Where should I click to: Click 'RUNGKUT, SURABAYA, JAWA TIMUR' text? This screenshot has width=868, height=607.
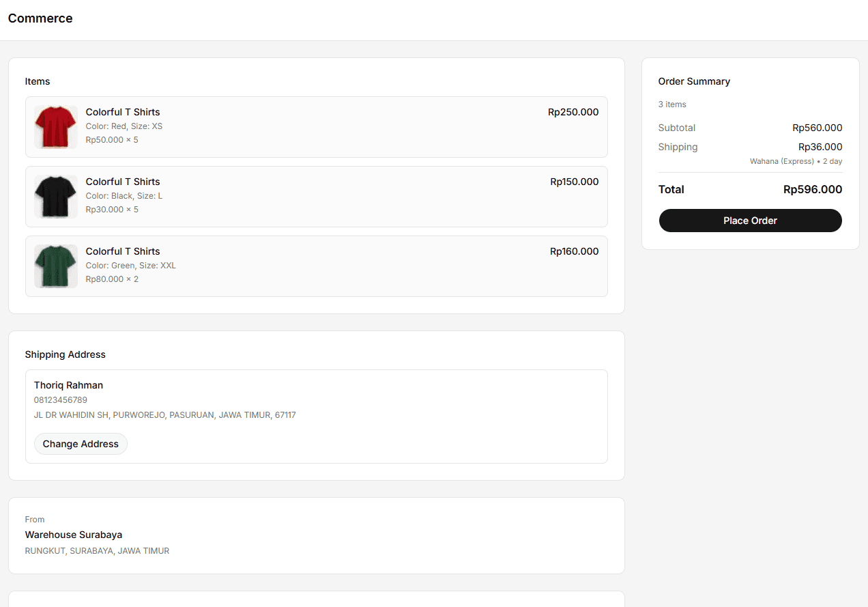[97, 551]
